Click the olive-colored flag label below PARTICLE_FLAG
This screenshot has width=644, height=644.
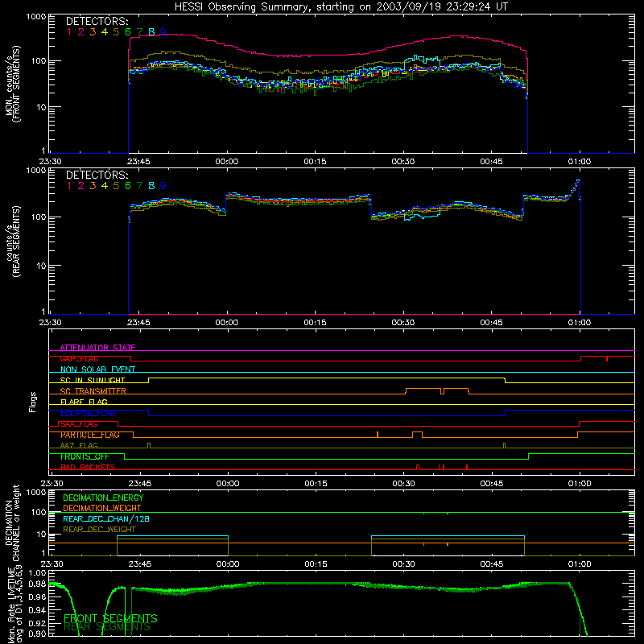pyautogui.click(x=79, y=445)
